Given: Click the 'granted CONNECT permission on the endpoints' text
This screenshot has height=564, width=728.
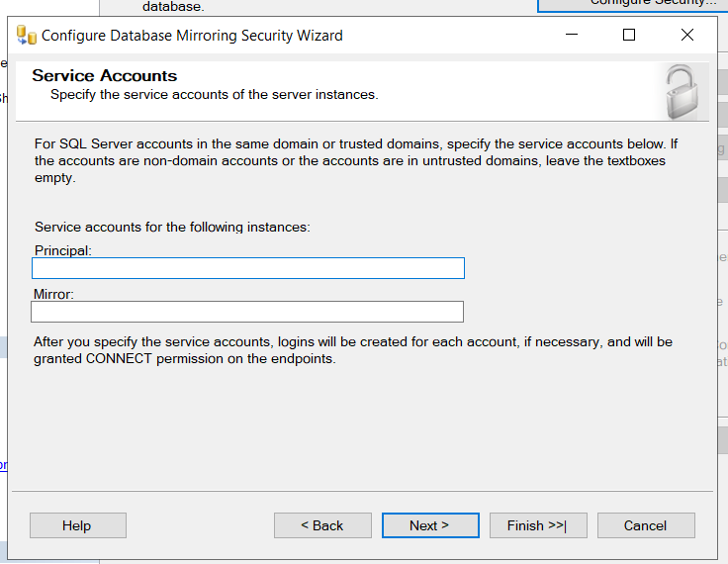Looking at the screenshot, I should point(184,359).
